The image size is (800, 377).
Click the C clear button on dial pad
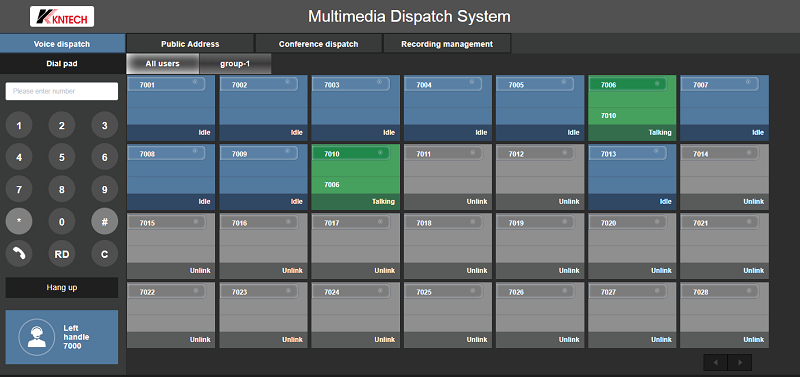tap(105, 254)
